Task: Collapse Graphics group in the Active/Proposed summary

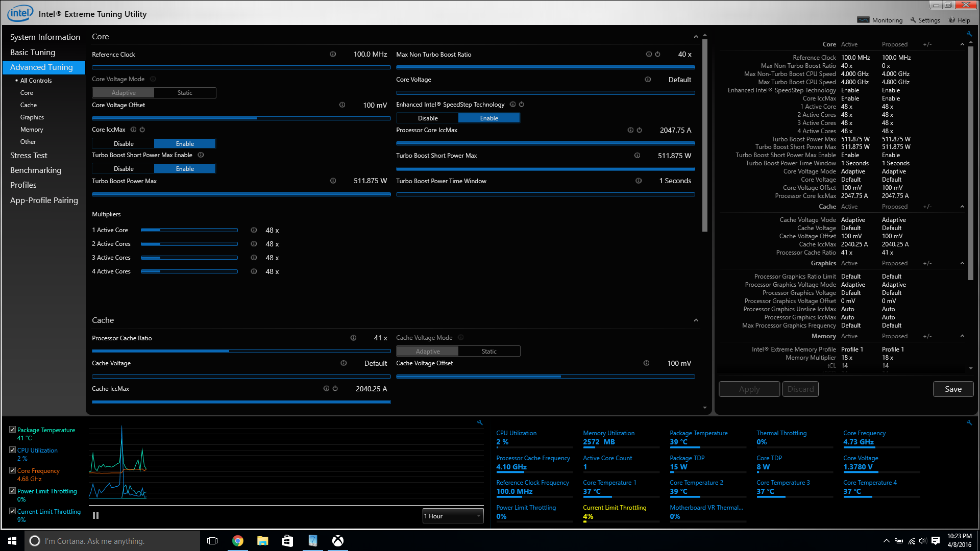Action: click(x=962, y=263)
